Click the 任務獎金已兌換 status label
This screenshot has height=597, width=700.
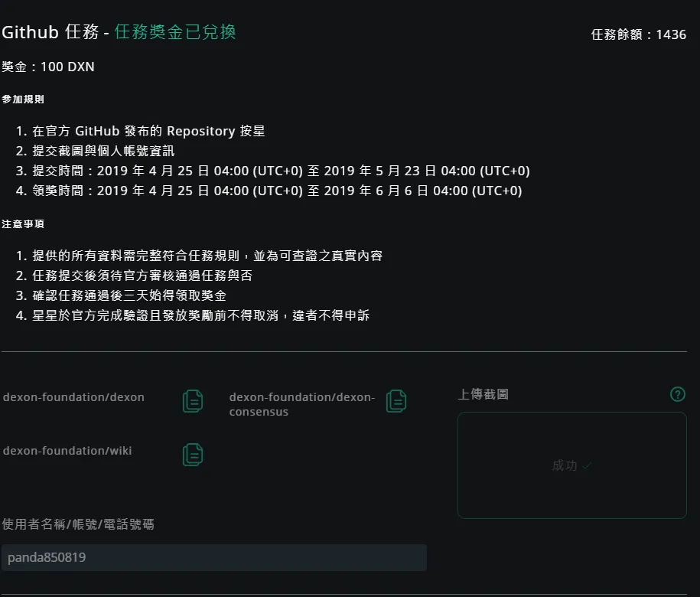click(175, 31)
